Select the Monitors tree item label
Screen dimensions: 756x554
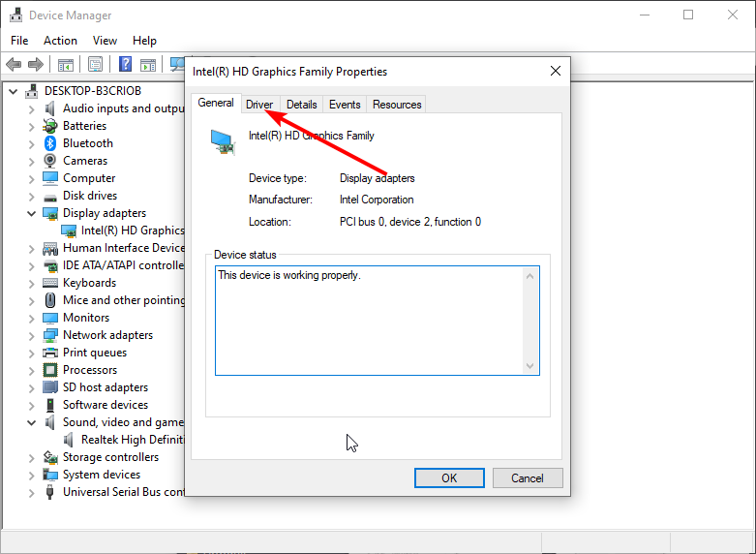tap(86, 318)
